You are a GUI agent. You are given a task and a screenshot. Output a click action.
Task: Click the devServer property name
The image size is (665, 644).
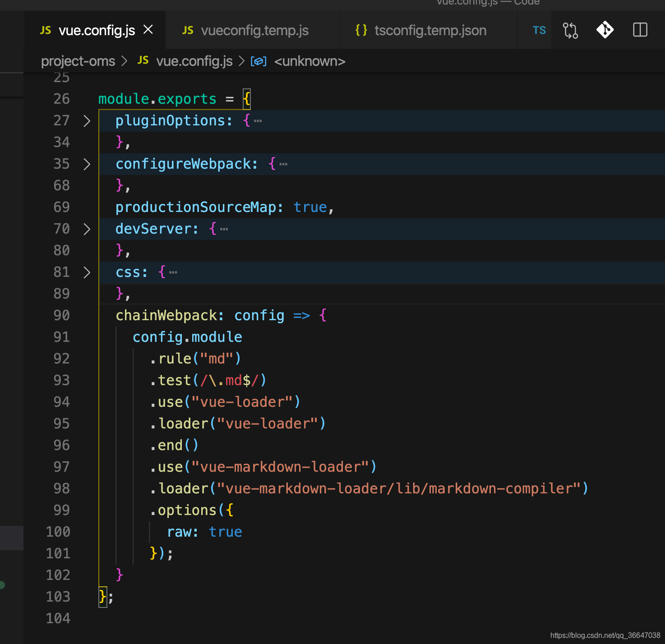tap(153, 229)
